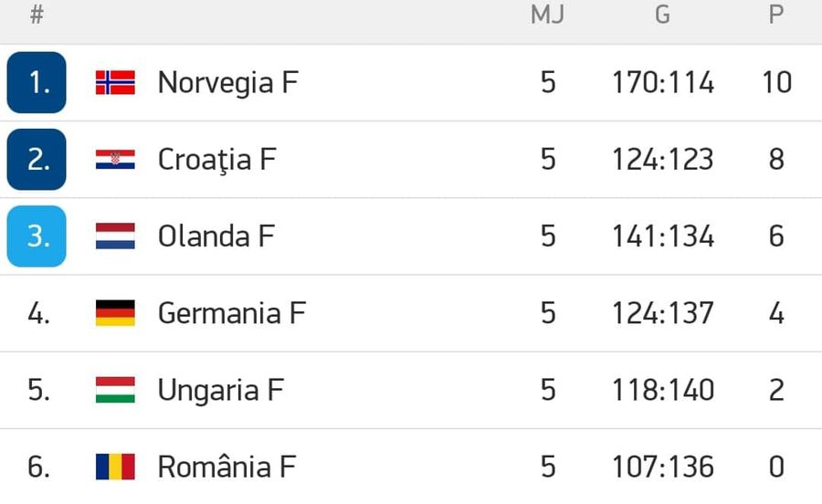
Task: Click the Norway flag icon
Action: 115,83
